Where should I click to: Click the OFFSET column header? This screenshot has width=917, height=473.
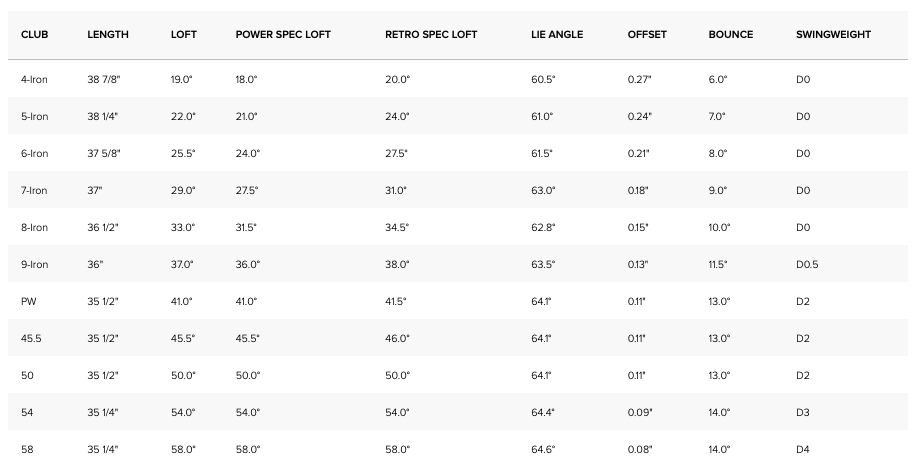pyautogui.click(x=647, y=35)
